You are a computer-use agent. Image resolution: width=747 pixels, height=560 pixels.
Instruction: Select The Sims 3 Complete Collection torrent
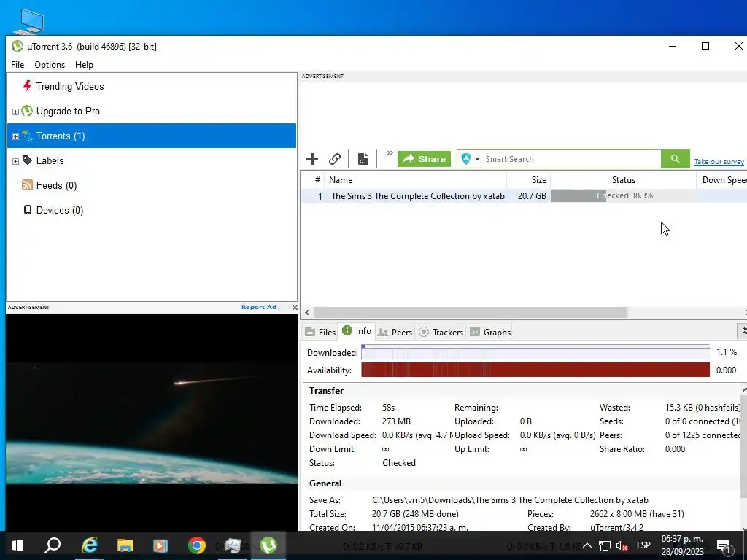coord(417,195)
